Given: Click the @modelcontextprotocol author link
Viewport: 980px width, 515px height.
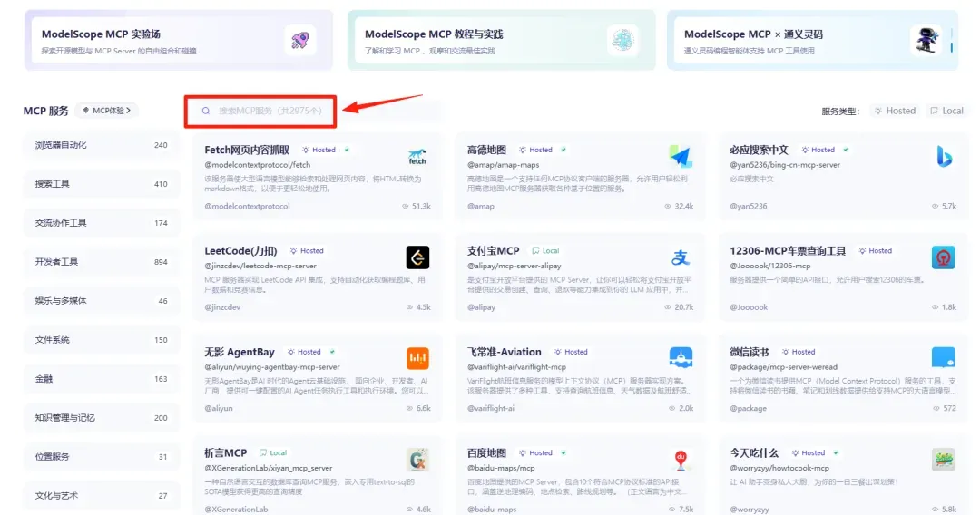Looking at the screenshot, I should 247,206.
